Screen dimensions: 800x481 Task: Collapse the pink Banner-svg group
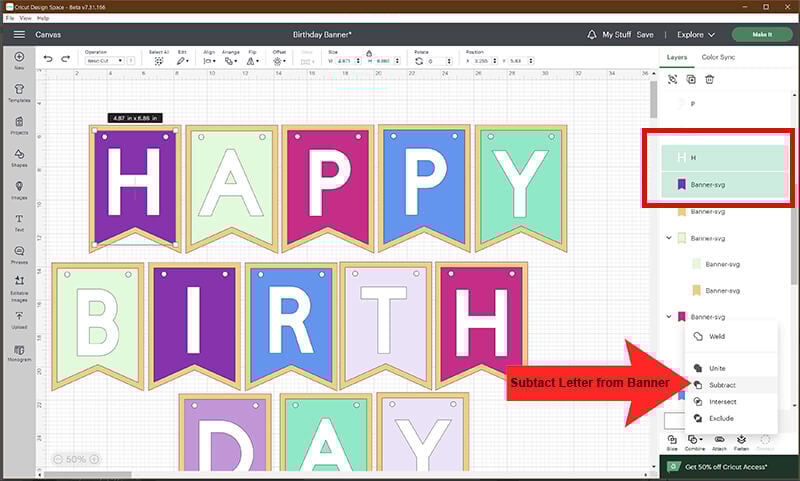point(669,317)
